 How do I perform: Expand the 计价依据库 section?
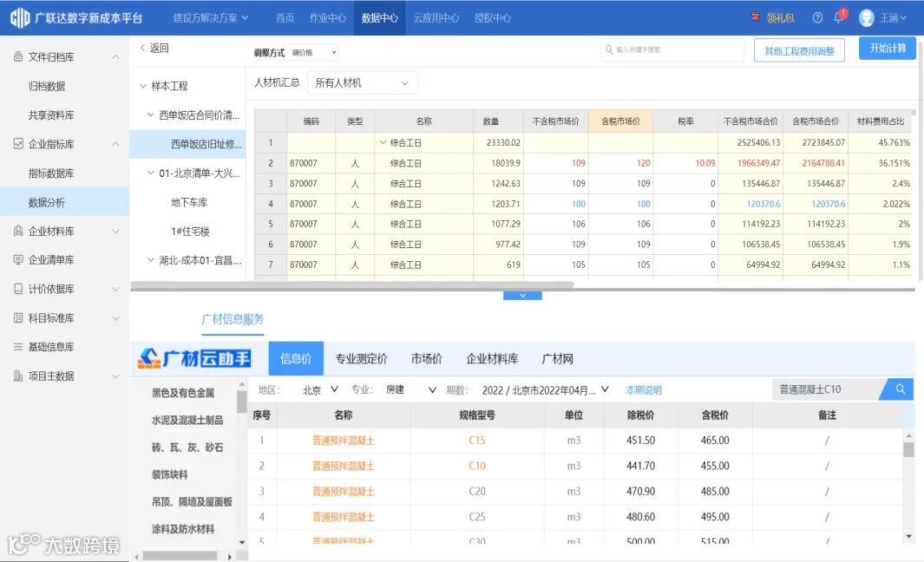115,289
